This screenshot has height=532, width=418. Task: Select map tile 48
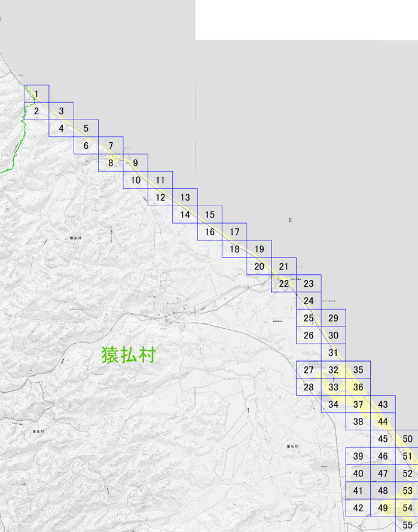383,491
